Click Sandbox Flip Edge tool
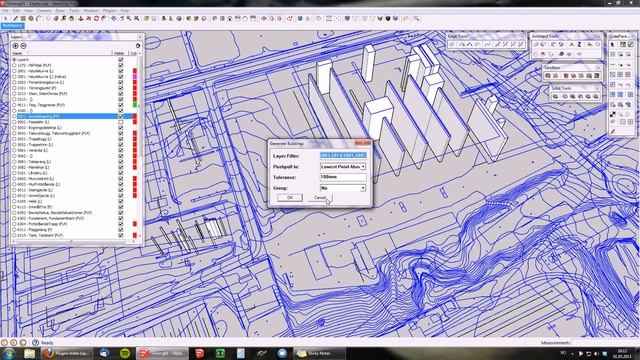 (597, 76)
